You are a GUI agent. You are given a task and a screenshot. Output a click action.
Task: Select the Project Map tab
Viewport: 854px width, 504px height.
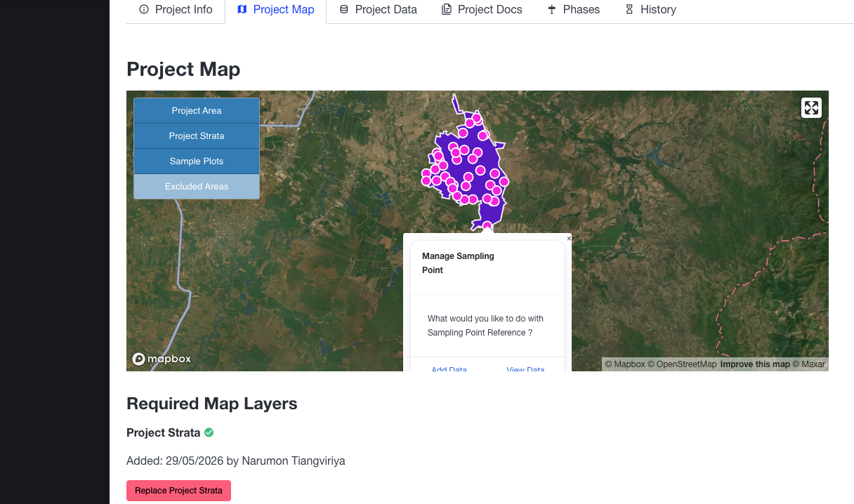[x=275, y=10]
